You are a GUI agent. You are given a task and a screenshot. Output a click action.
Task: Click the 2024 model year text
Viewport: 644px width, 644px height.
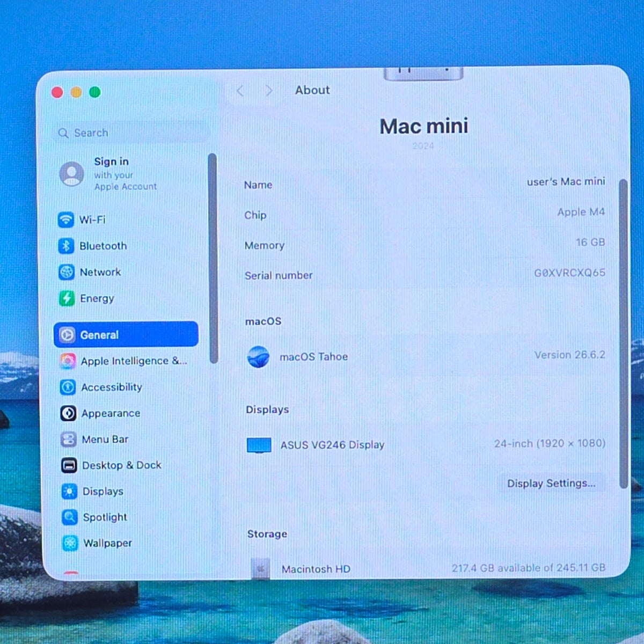pos(423,146)
